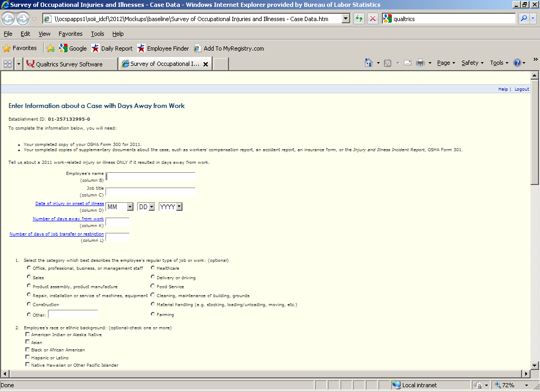Click the Local intranet zone icon
This screenshot has width=540, height=392.
coord(397,385)
